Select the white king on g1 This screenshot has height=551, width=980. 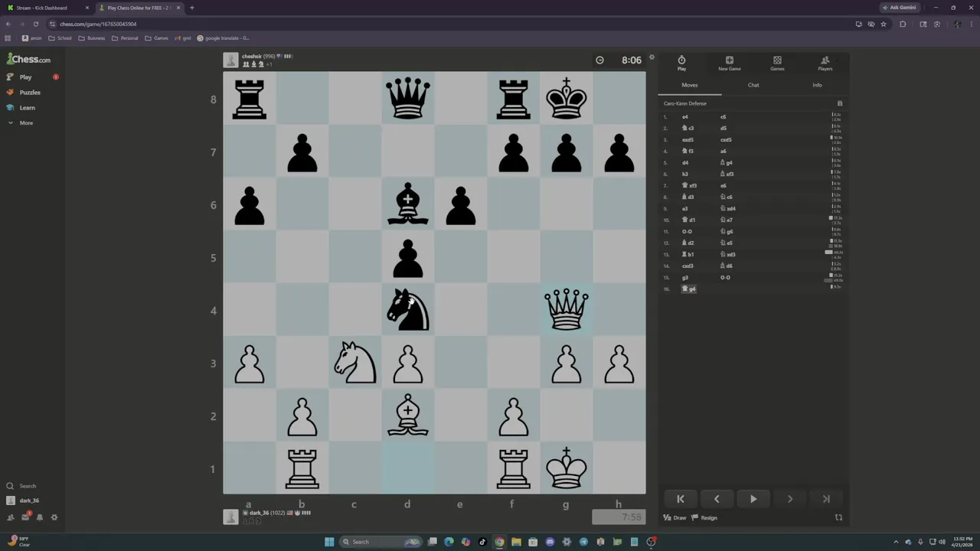(566, 468)
